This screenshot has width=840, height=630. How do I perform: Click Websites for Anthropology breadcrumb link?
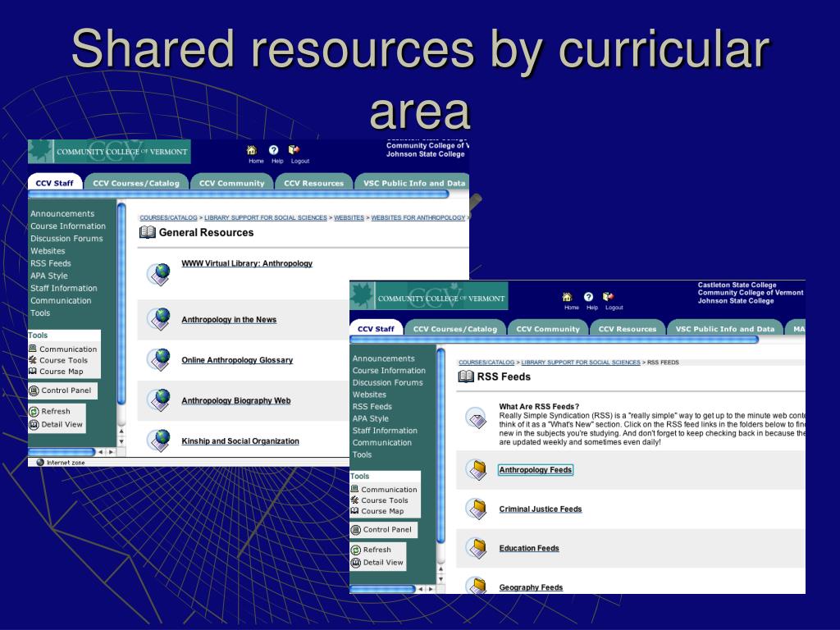tap(418, 218)
